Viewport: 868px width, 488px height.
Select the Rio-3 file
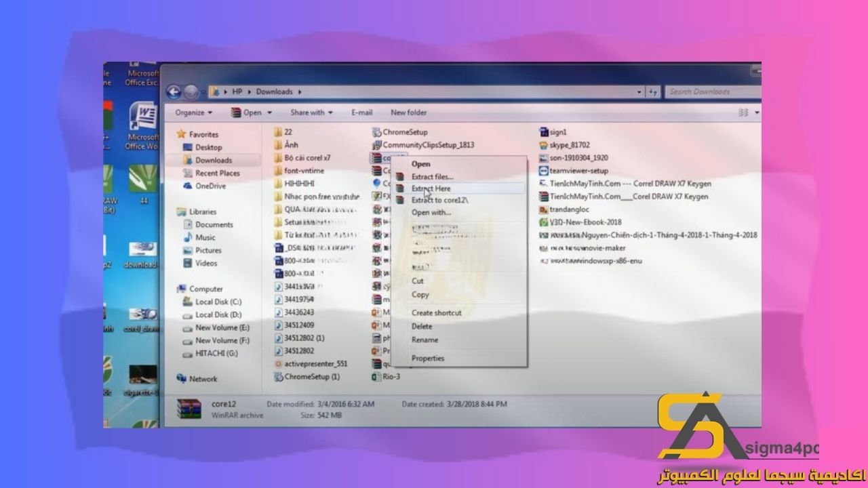[x=387, y=377]
